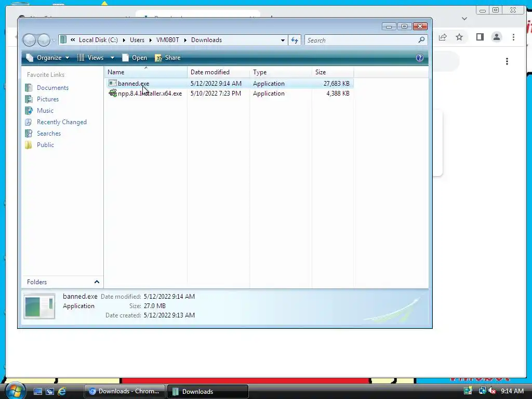Click date modified value in details pane
Screen dimensions: 532x399
pos(169,297)
